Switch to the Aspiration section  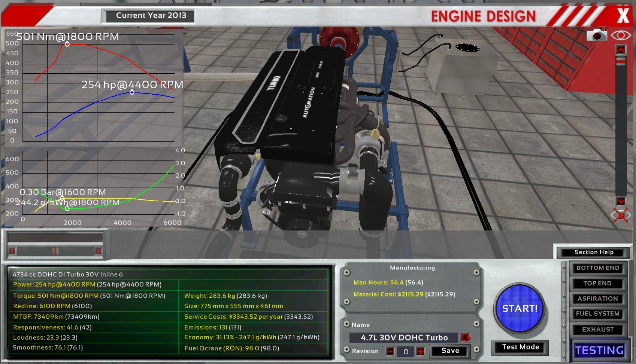point(598,299)
